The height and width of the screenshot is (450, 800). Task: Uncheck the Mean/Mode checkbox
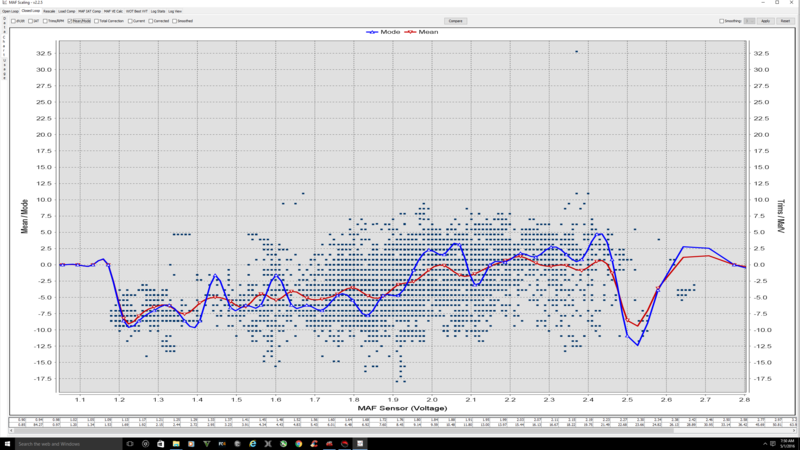tap(70, 21)
